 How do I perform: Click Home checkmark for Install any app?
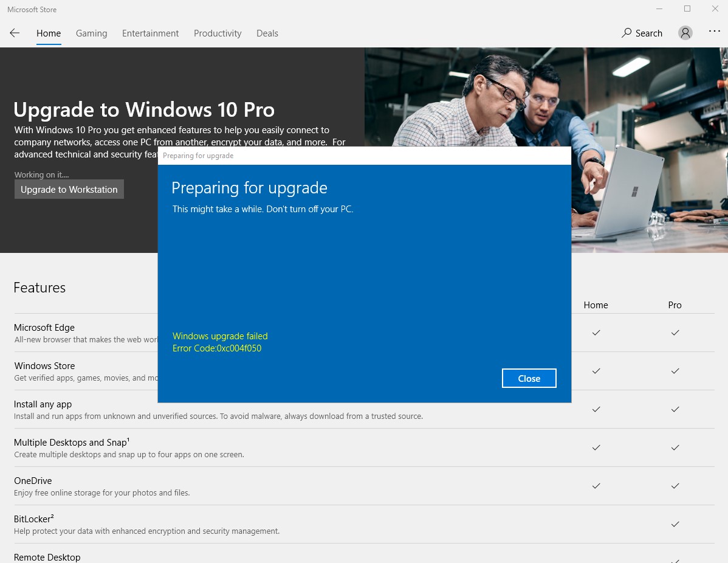tap(596, 409)
